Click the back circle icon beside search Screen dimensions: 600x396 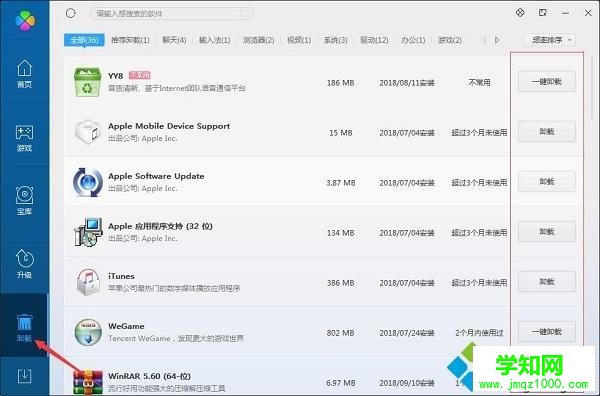70,13
